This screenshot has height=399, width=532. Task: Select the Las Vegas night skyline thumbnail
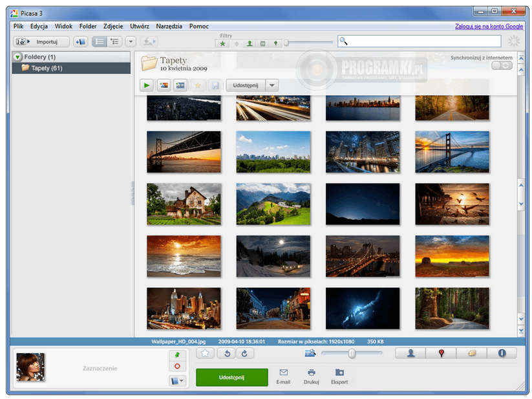tap(184, 308)
